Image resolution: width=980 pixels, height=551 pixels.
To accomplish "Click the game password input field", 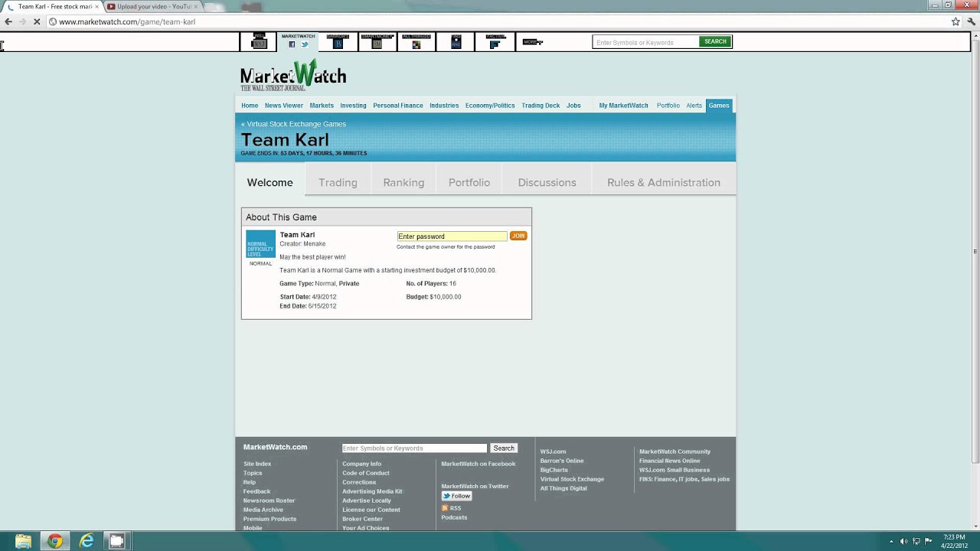I will point(452,236).
